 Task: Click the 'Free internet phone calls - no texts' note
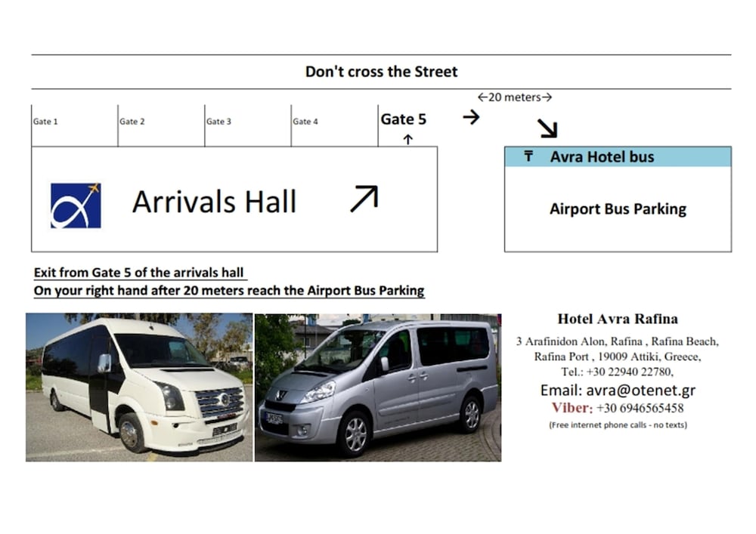point(618,424)
